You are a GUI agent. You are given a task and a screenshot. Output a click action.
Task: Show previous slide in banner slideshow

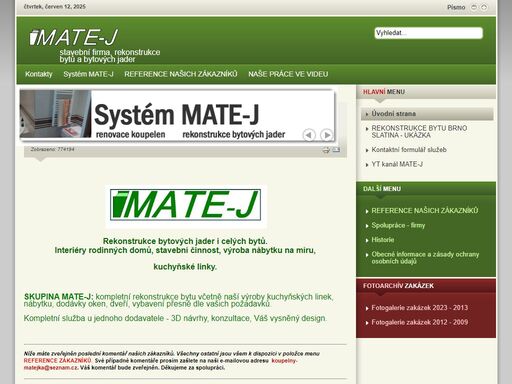[309, 135]
